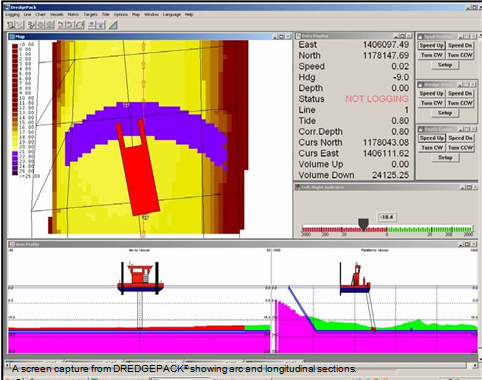This screenshot has width=482, height=380.
Task: Click Turn CCW in Depth Gauge window
Action: [x=460, y=148]
